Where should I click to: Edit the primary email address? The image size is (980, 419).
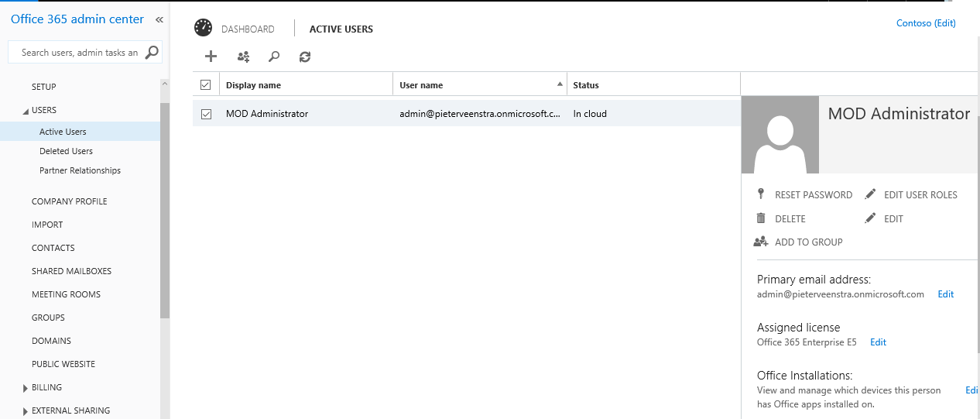coord(946,294)
